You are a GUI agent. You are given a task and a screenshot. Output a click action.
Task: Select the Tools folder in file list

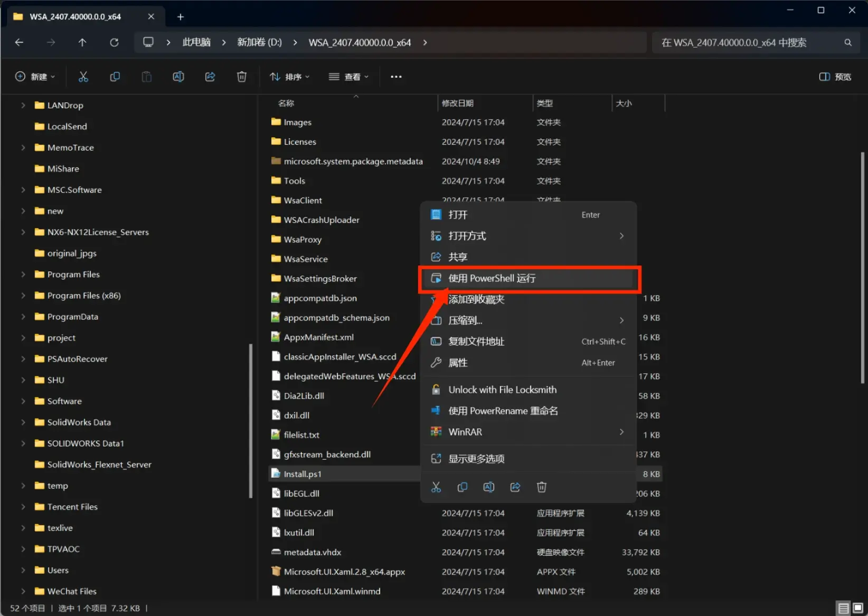pos(295,181)
